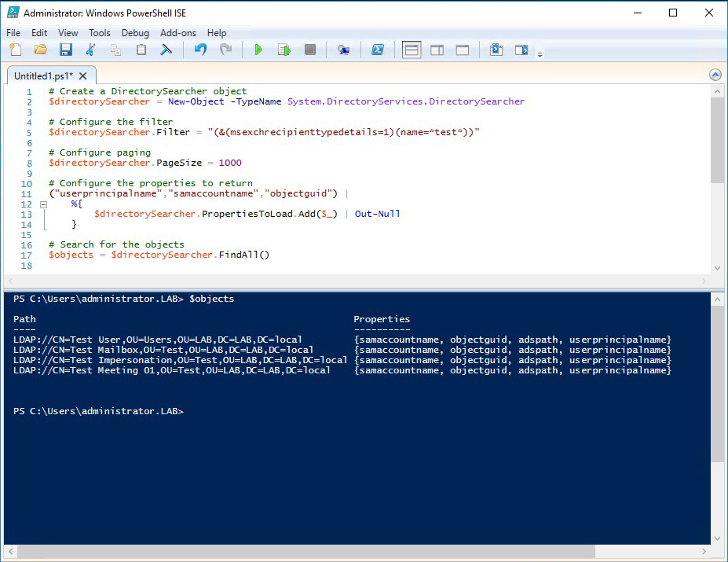Image resolution: width=728 pixels, height=562 pixels.
Task: Click the Properties column header in console
Action: point(382,319)
